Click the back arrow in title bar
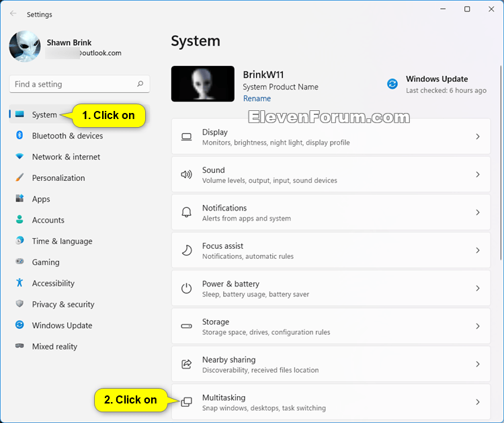Viewport: 504px width, 423px height. click(13, 13)
